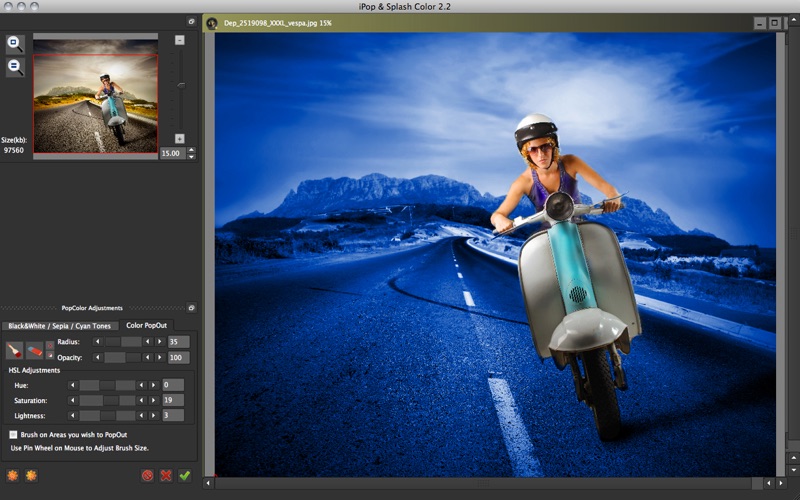Click the first orange burst icon
Viewport: 800px width, 500px height.
pos(12,476)
